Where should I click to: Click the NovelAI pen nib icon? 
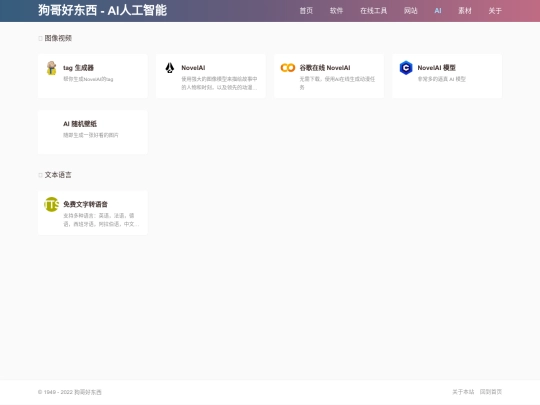tap(169, 68)
